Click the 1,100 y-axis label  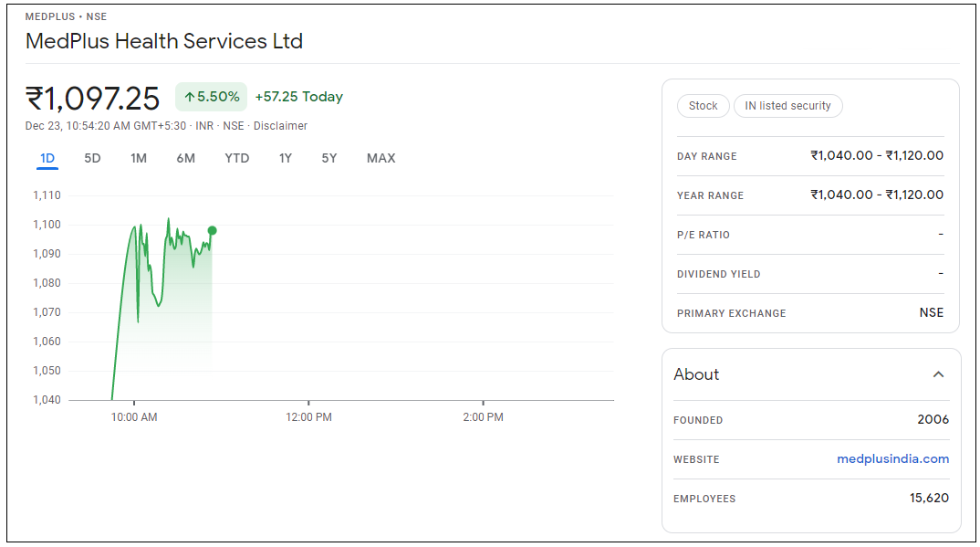pyautogui.click(x=47, y=225)
